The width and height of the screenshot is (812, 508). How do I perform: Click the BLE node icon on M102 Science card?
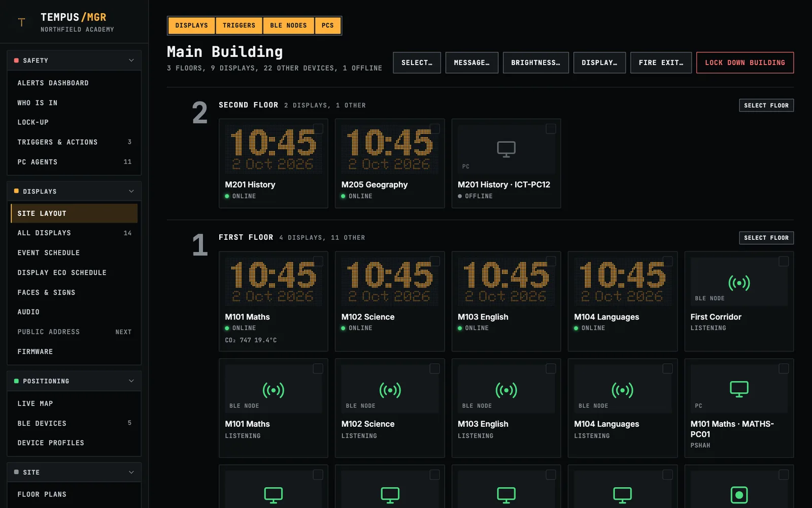[390, 390]
